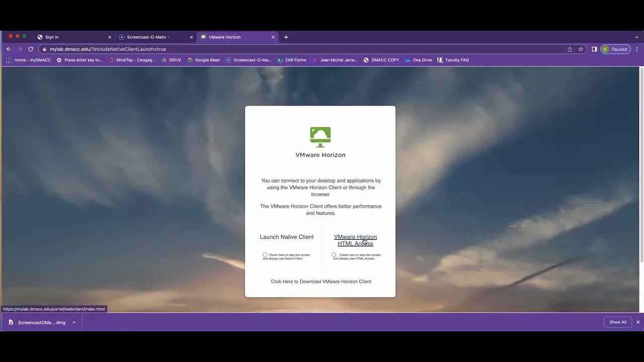Open the Home - myDMACC bookmark

[x=29, y=60]
